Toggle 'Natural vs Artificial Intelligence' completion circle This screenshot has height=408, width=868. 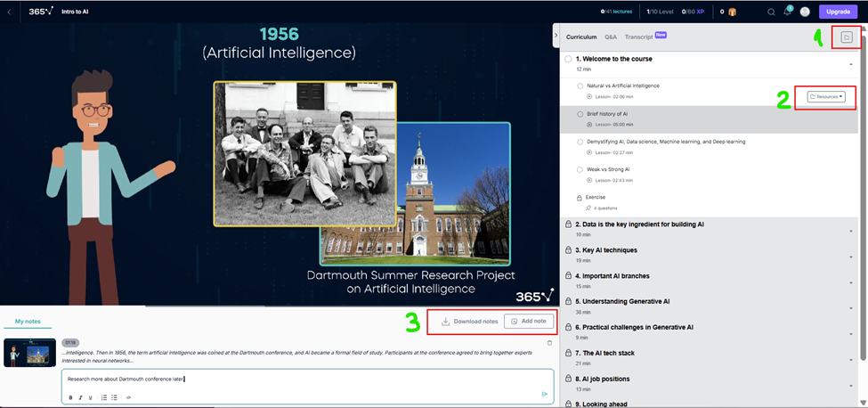(580, 86)
